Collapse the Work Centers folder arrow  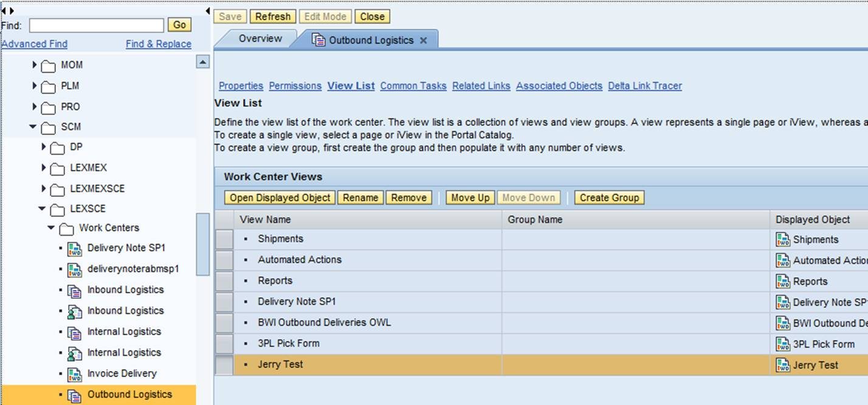[x=51, y=228]
